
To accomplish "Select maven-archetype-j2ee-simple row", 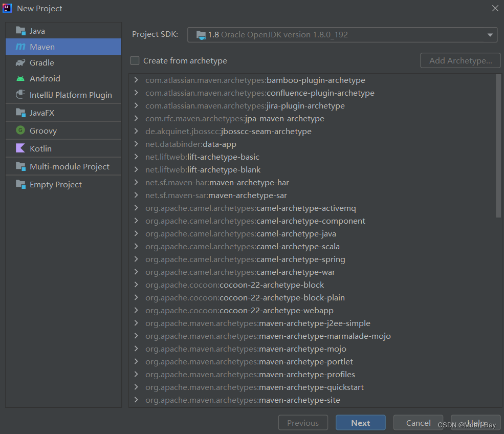I will click(312, 323).
